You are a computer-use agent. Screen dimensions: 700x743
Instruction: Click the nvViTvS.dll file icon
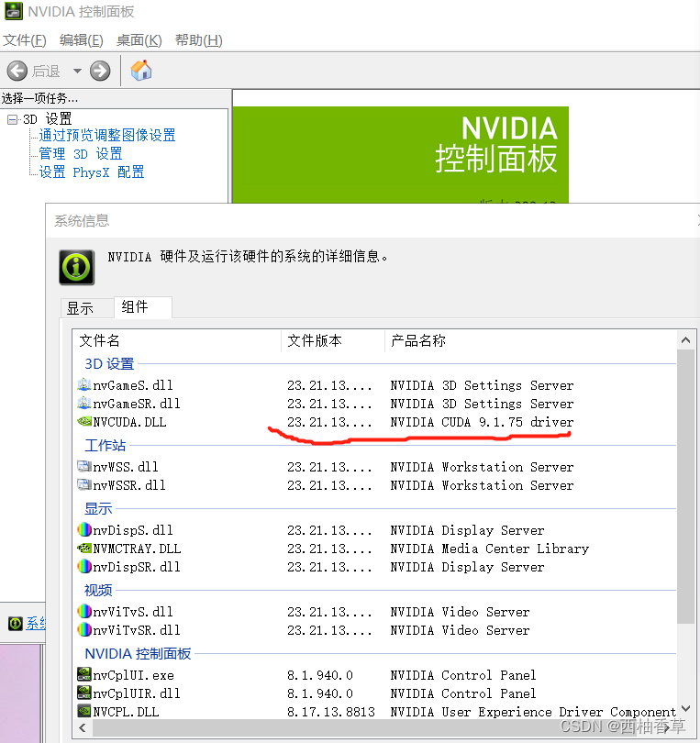tap(84, 611)
